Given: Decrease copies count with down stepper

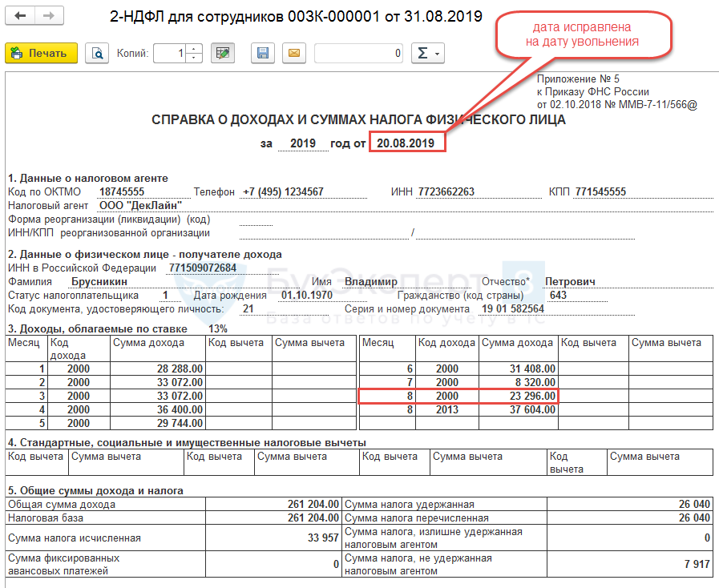Looking at the screenshot, I should 194,58.
